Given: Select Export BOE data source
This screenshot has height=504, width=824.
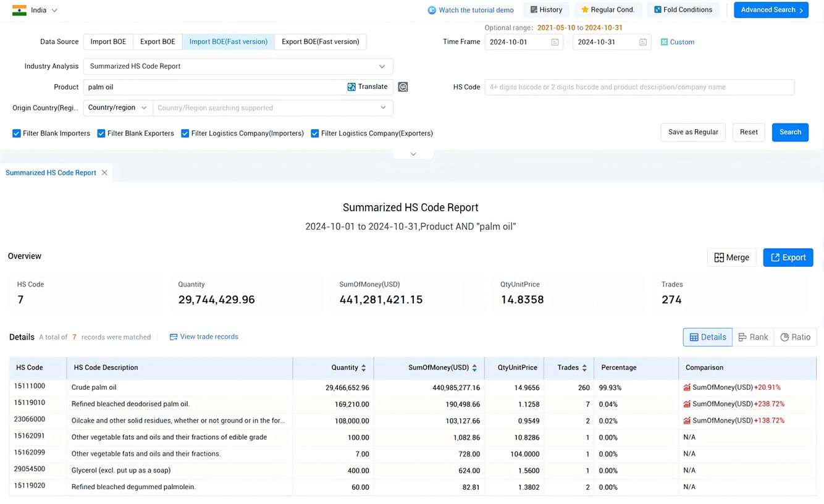Looking at the screenshot, I should 158,42.
